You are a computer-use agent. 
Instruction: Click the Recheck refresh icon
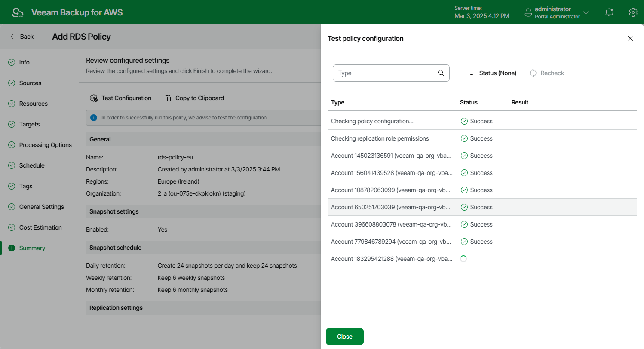point(533,73)
